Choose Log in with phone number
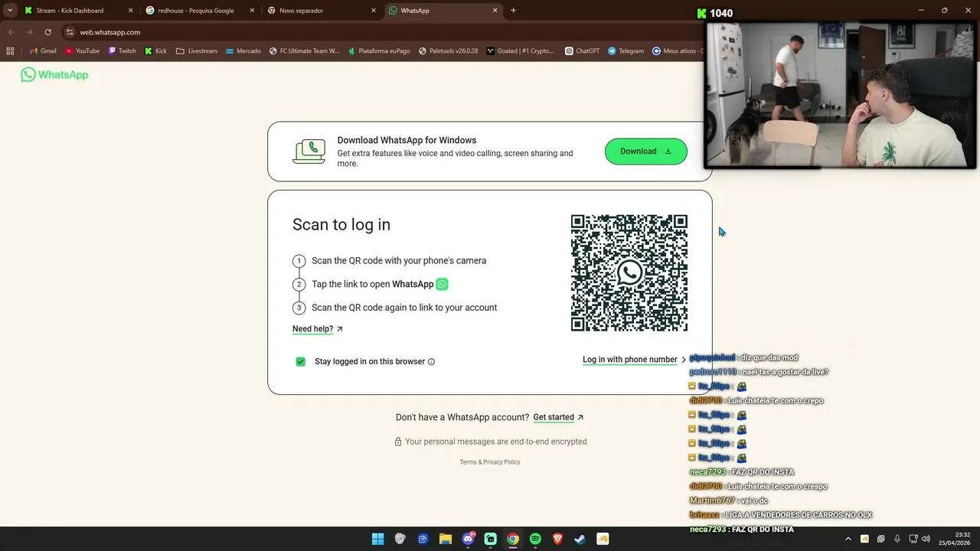 pyautogui.click(x=634, y=360)
